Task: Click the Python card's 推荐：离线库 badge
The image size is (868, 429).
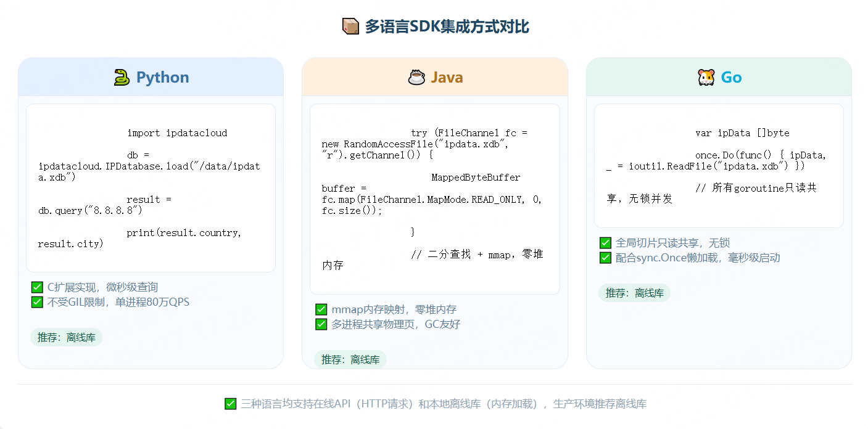Action: (x=66, y=337)
